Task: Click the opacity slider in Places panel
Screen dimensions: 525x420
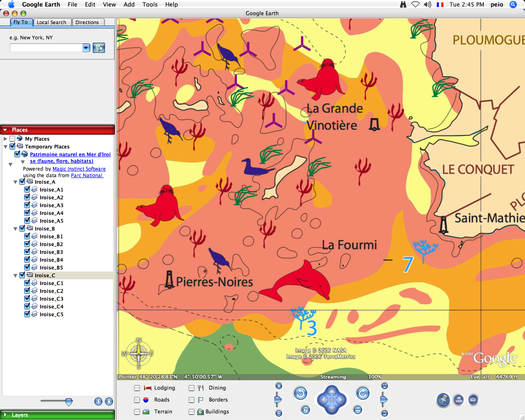Action: [68, 402]
